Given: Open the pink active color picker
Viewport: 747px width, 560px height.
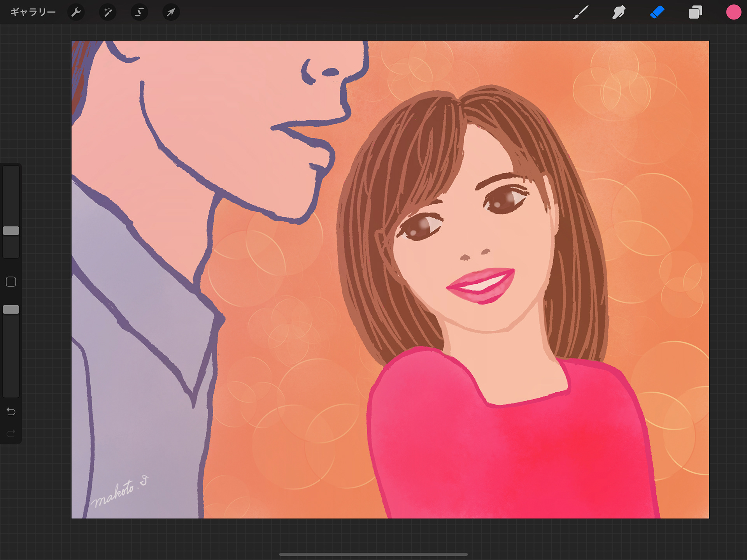Looking at the screenshot, I should tap(733, 12).
